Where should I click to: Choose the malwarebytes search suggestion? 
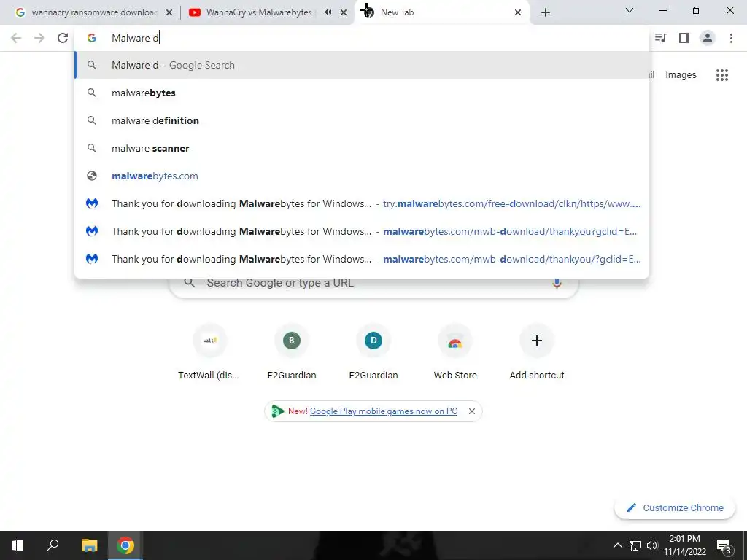[362, 93]
